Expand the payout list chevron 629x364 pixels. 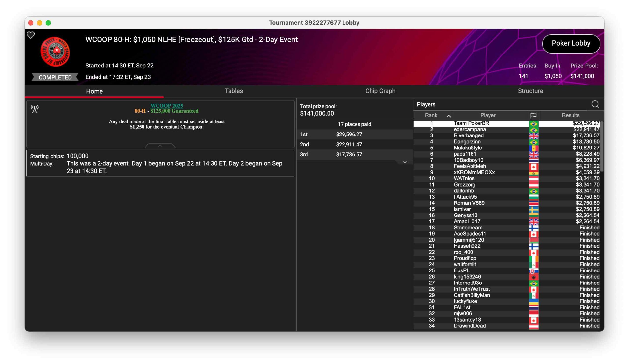tap(405, 162)
